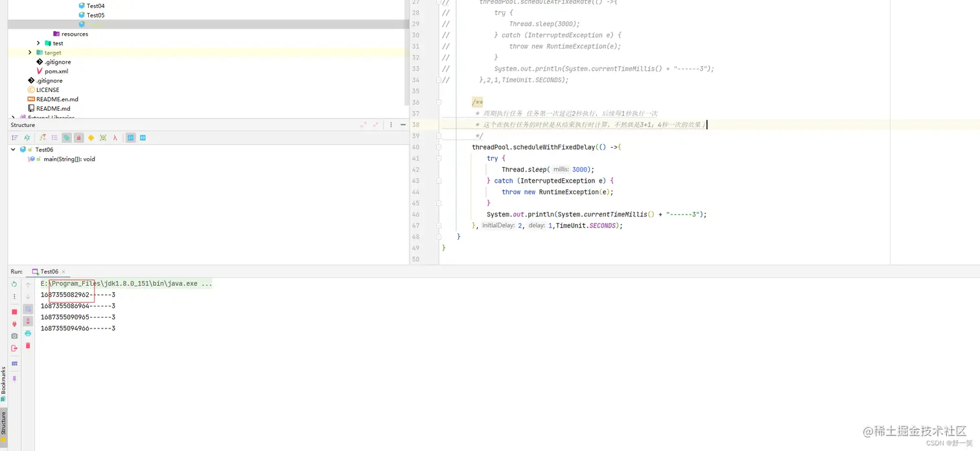Toggle soft-wrap in Run console
The width and height of the screenshot is (980, 451).
(28, 309)
